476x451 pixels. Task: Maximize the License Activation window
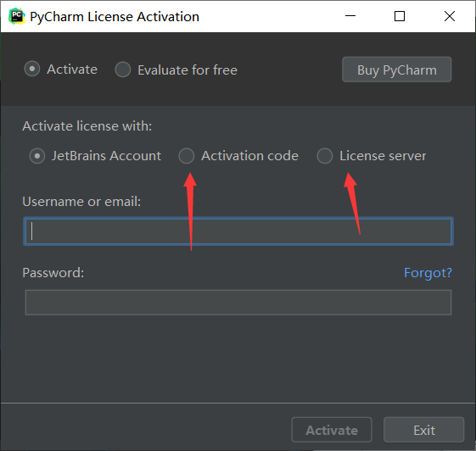400,16
